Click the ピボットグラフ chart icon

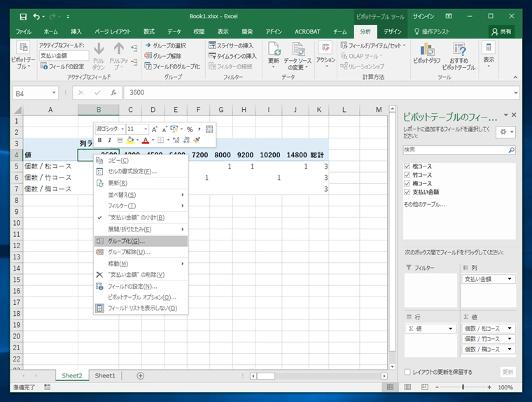[x=427, y=49]
